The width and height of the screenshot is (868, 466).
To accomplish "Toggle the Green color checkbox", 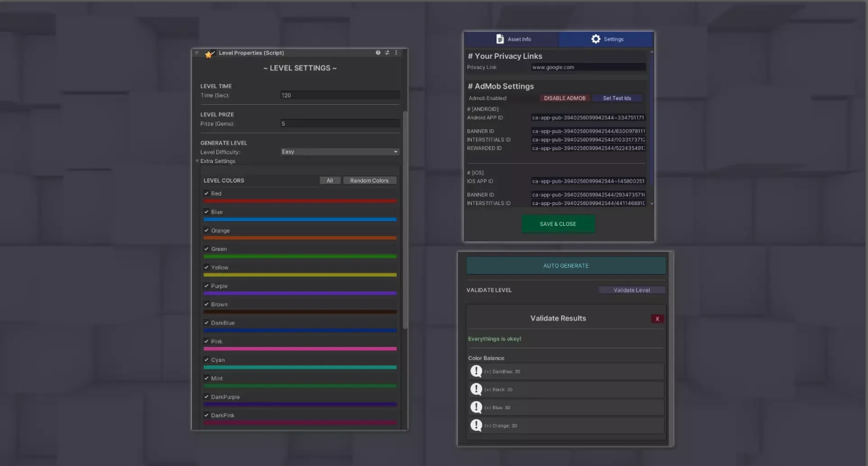I will coord(206,249).
